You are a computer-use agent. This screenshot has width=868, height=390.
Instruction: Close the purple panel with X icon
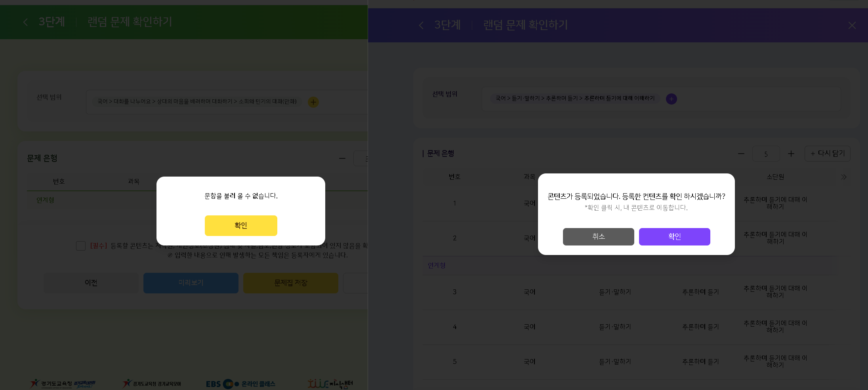point(852,25)
